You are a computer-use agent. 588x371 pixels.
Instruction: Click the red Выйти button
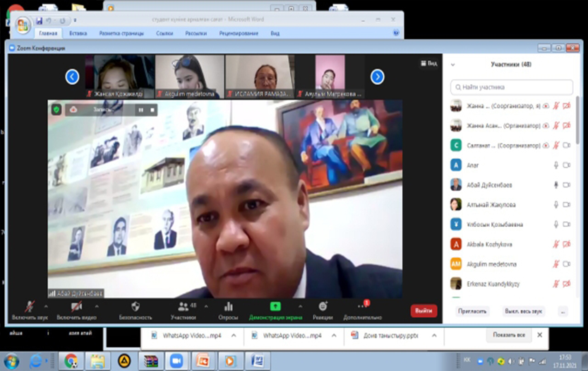(424, 310)
